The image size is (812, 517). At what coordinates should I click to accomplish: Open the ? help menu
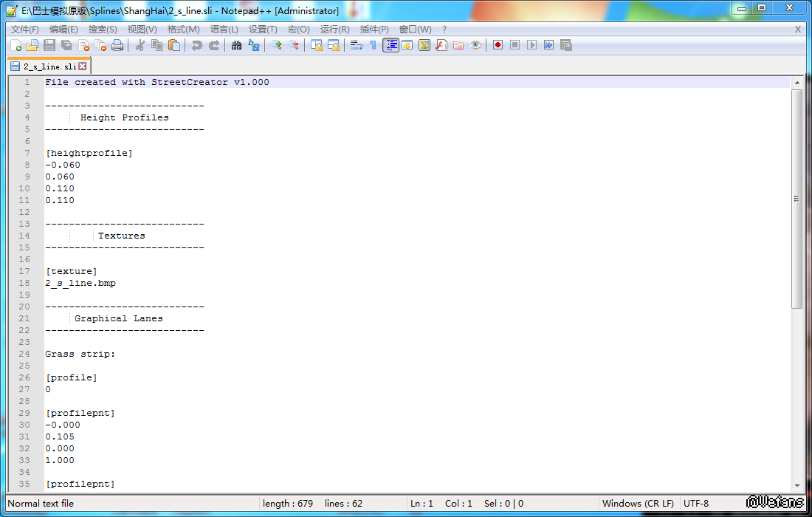pos(444,30)
